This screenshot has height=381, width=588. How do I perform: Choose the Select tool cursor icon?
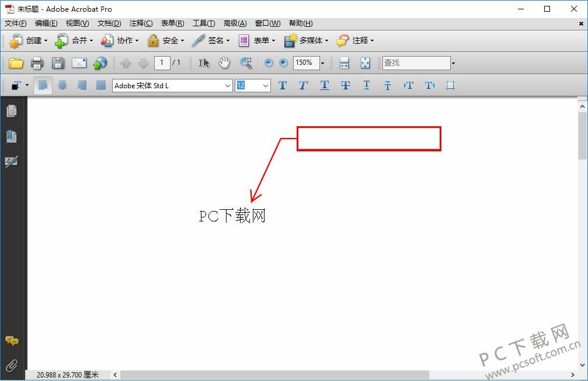point(204,63)
